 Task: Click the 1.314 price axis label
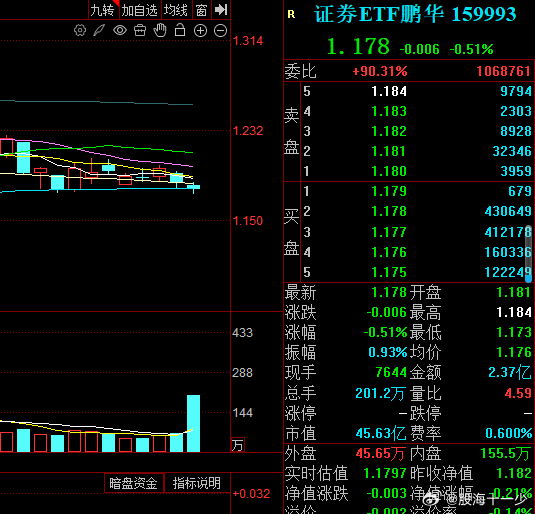tap(248, 41)
